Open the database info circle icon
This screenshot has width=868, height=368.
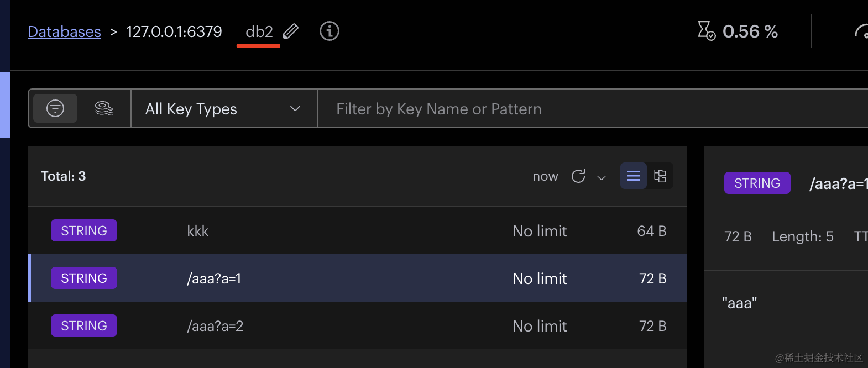click(x=330, y=31)
